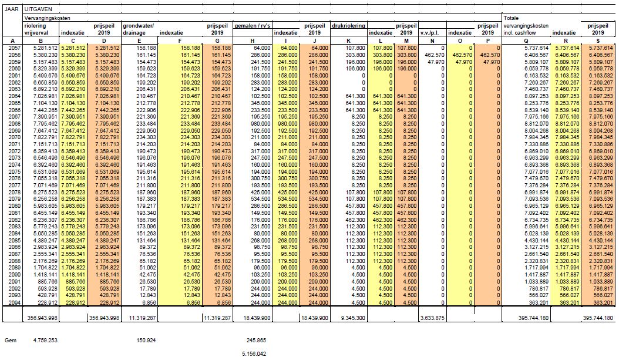Select the total 3.633.875 in column N
The image size is (619, 364).
431,318
